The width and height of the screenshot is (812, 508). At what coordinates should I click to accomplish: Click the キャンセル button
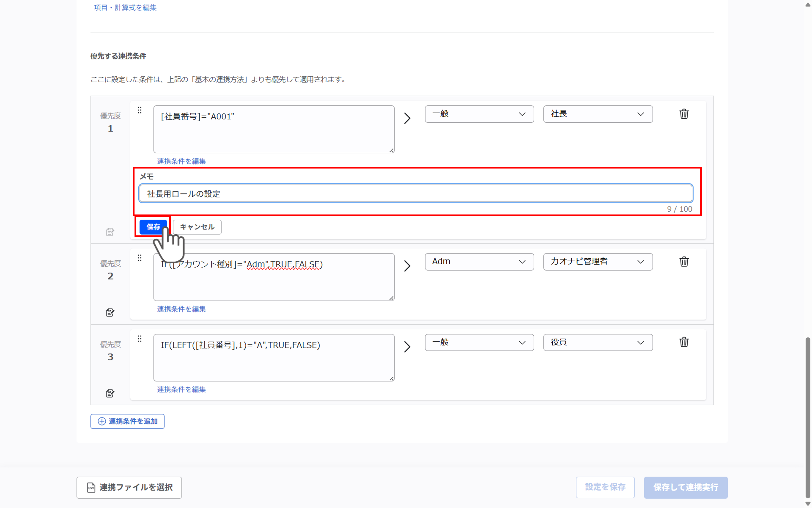point(197,227)
